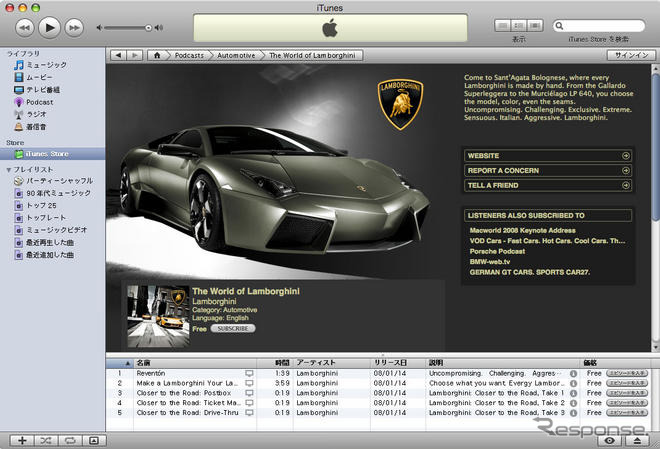Screen dimensions: 660x449
Task: Click the eject disc icon
Action: click(x=637, y=440)
